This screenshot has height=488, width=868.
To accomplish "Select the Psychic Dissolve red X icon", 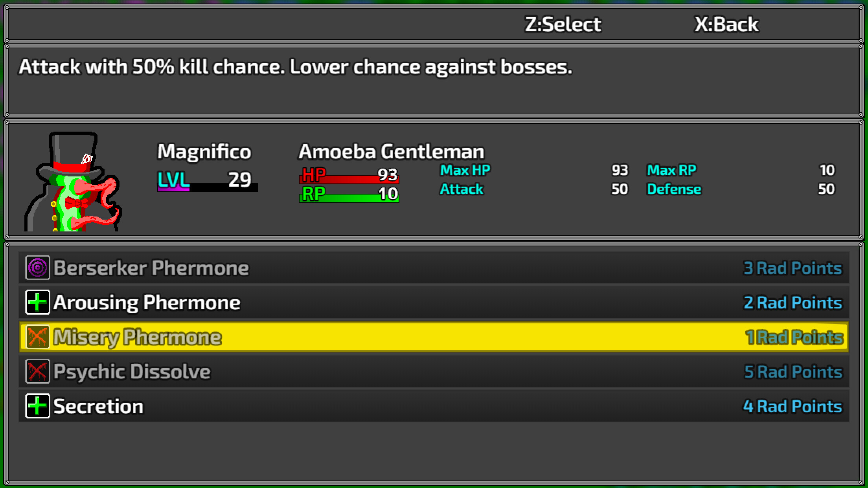I will pyautogui.click(x=37, y=371).
